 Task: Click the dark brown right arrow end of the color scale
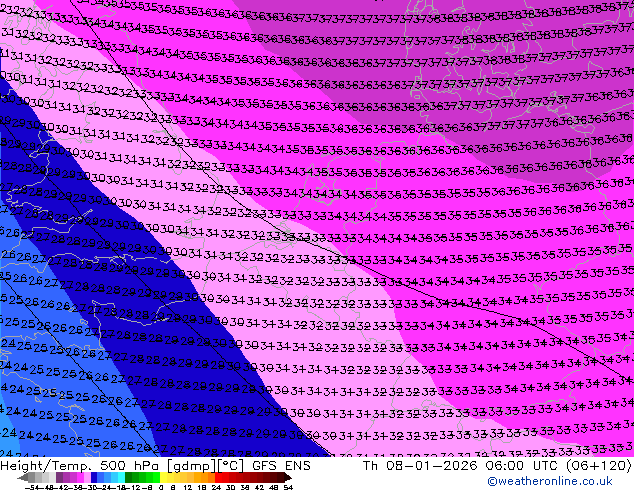click(x=287, y=478)
